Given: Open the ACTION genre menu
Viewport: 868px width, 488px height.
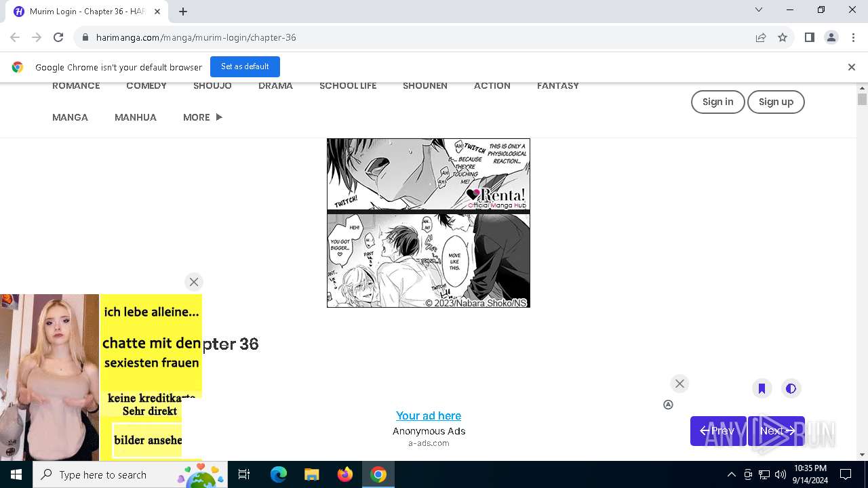Looking at the screenshot, I should coord(492,85).
